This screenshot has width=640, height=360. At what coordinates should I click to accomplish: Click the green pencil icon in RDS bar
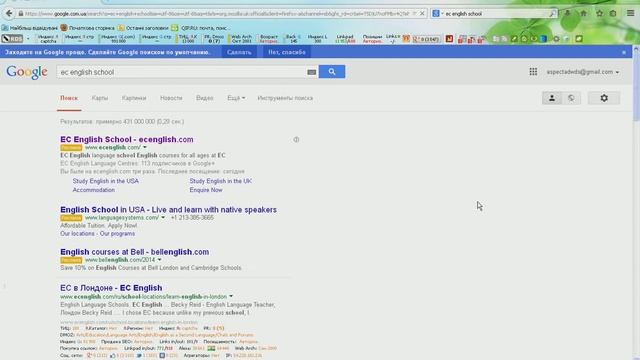click(x=514, y=39)
